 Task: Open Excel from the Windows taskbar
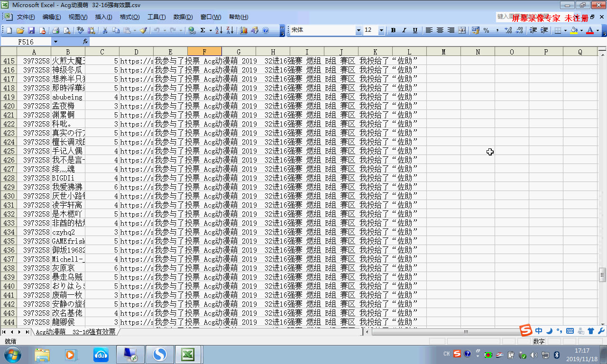coord(188,355)
